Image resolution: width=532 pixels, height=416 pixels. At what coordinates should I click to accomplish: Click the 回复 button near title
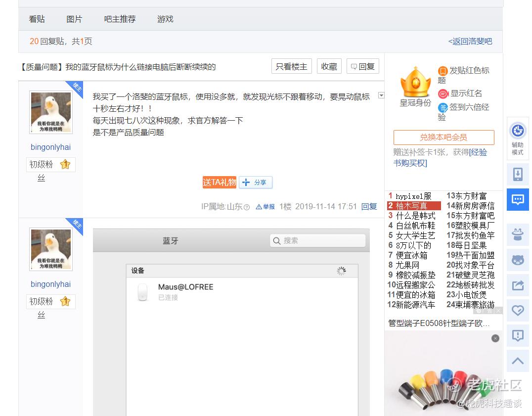(363, 66)
